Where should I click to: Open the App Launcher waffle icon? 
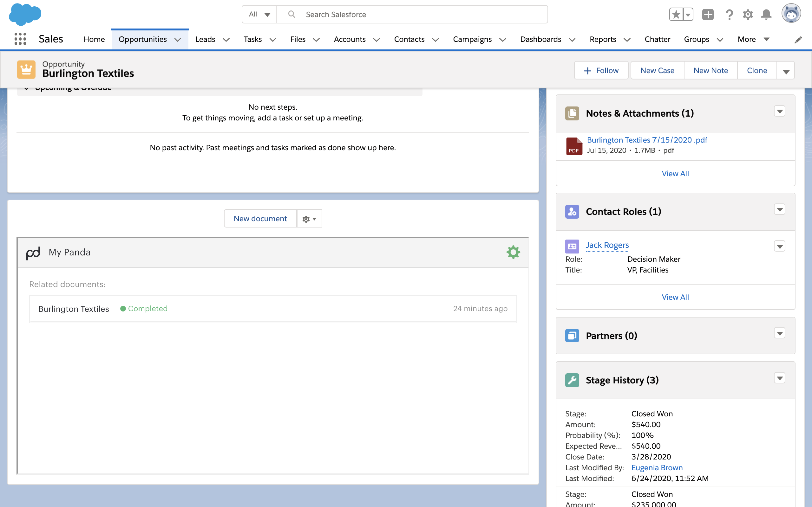tap(20, 39)
